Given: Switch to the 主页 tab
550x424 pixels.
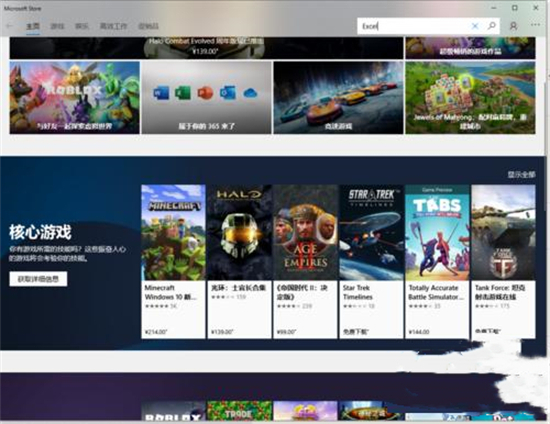Looking at the screenshot, I should click(33, 26).
